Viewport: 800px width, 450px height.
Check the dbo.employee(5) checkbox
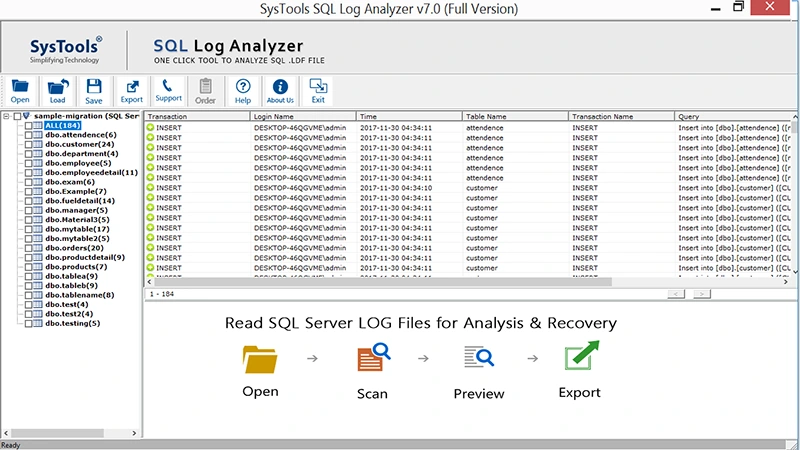coord(29,163)
